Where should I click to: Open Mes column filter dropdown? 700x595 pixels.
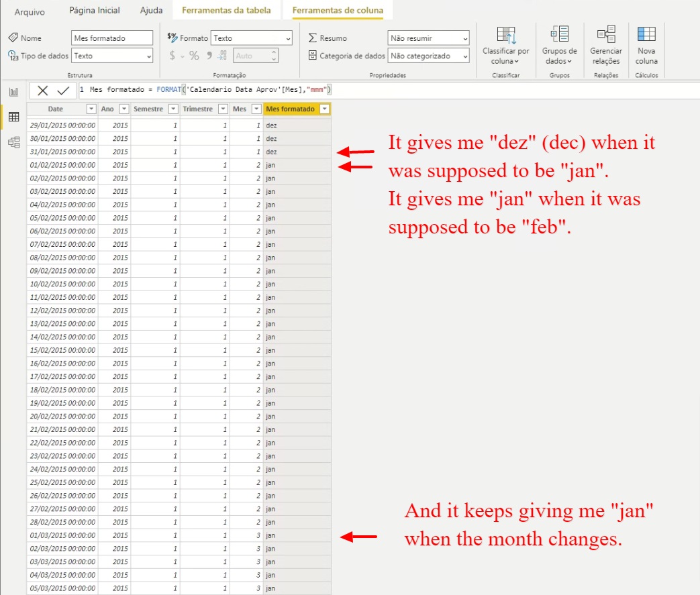pyautogui.click(x=256, y=109)
